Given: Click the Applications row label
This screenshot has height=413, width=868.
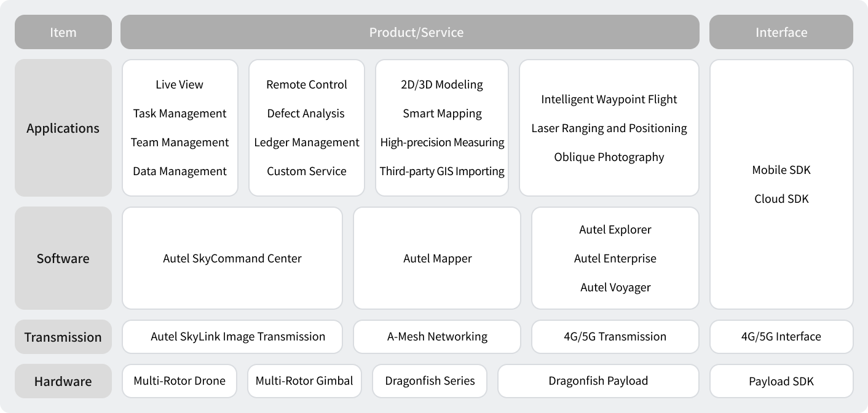Looking at the screenshot, I should pyautogui.click(x=63, y=128).
